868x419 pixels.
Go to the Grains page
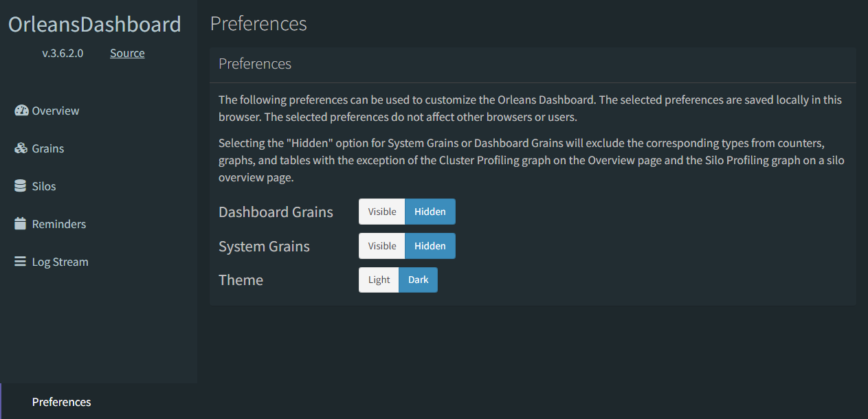click(98, 148)
